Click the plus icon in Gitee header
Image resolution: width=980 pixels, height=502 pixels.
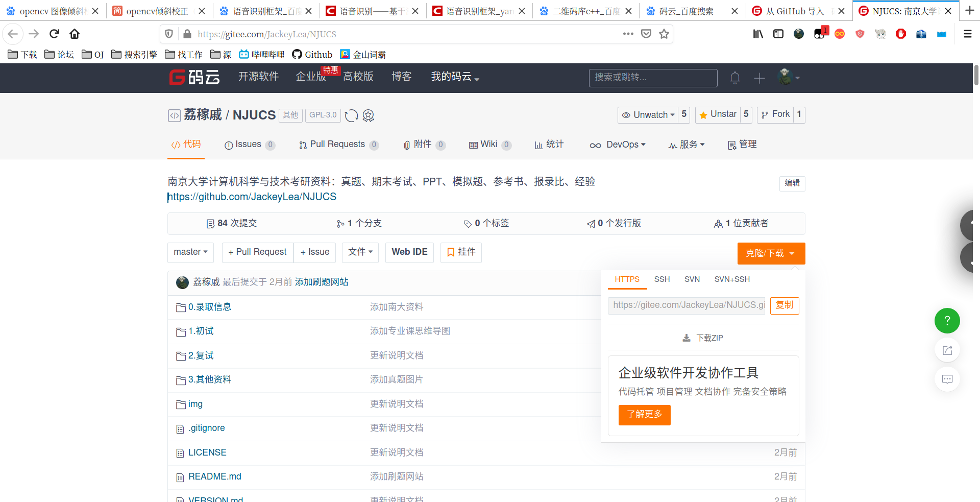(759, 78)
